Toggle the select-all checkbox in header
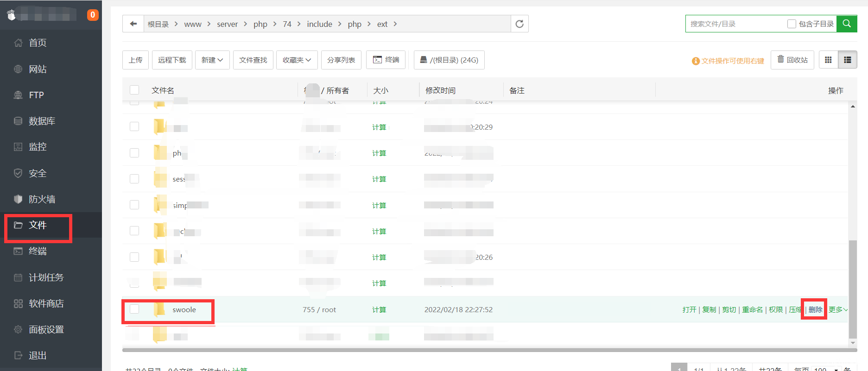 coord(134,90)
